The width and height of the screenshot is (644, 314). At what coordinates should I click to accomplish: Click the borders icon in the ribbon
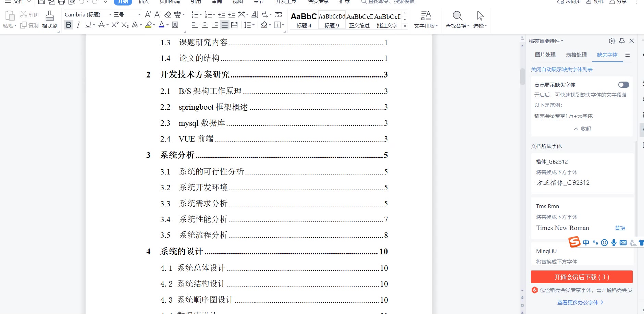[277, 25]
